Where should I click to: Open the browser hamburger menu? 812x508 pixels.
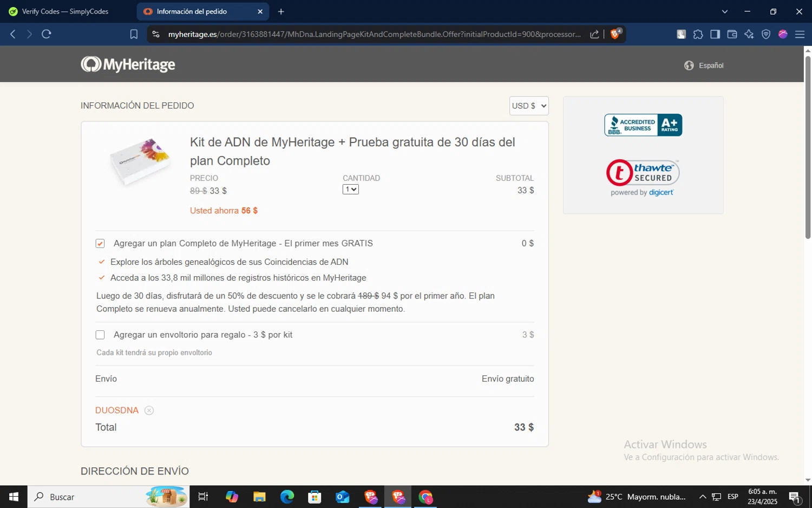click(x=800, y=34)
